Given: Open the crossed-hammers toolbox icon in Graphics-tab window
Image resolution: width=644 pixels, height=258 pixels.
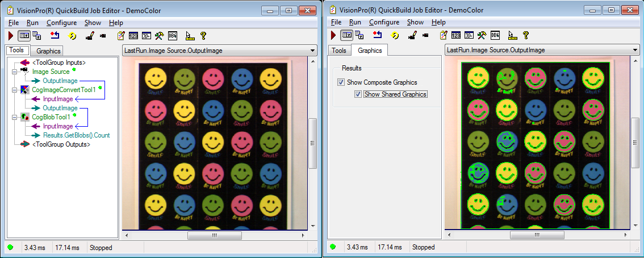Looking at the screenshot, I should (482, 36).
